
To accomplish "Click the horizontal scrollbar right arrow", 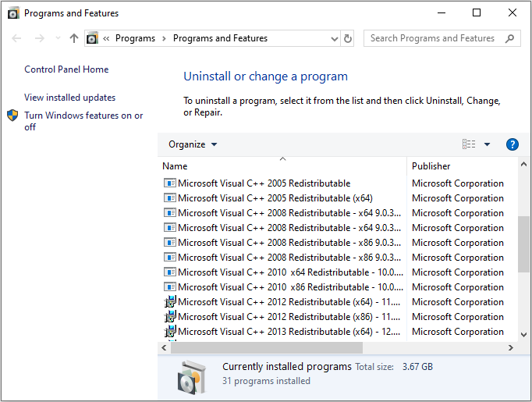I will [511, 347].
